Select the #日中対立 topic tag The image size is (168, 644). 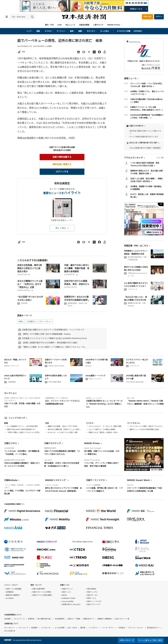pyautogui.click(x=138, y=31)
